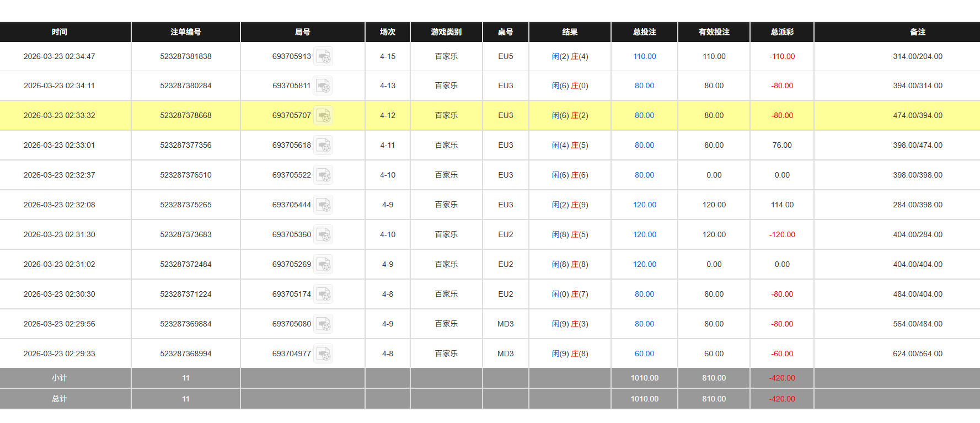The image size is (980, 423).
Task: Click the 结果 column header
Action: click(x=570, y=32)
